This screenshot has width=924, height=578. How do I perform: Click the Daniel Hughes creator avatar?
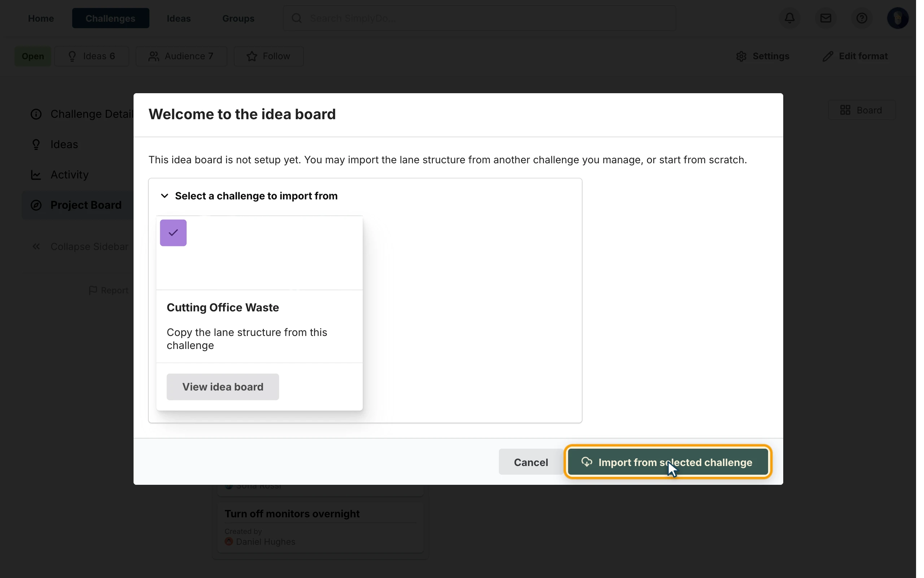[229, 541]
